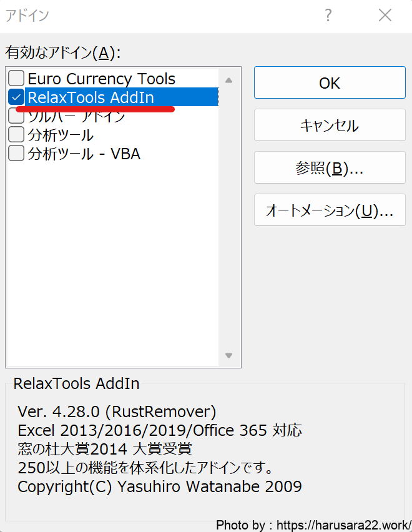The height and width of the screenshot is (532, 412).
Task: Select the 分析ツール list item name
Action: [x=61, y=134]
